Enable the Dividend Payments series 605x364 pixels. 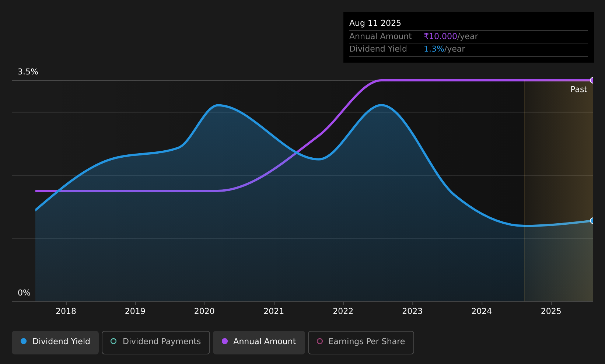tap(156, 342)
